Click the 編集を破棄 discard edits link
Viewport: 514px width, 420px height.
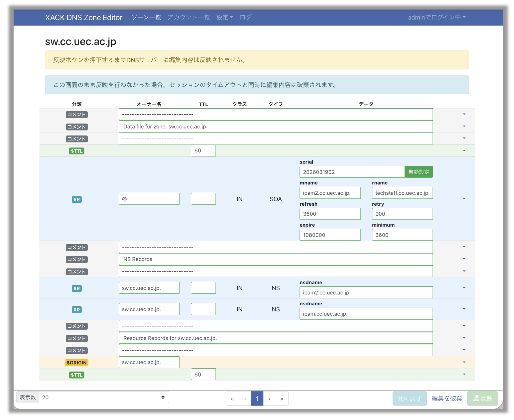coord(447,398)
